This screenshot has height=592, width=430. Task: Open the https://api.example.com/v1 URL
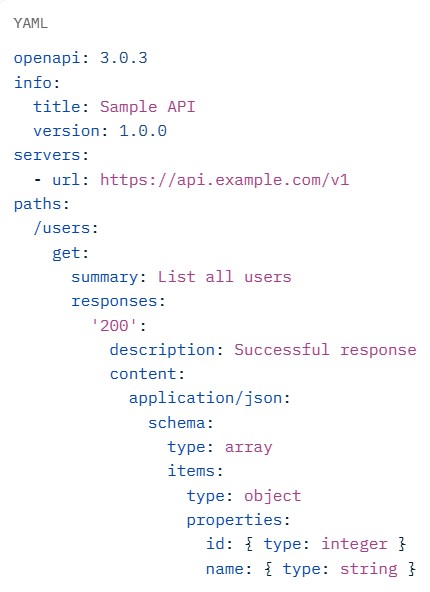coord(225,180)
